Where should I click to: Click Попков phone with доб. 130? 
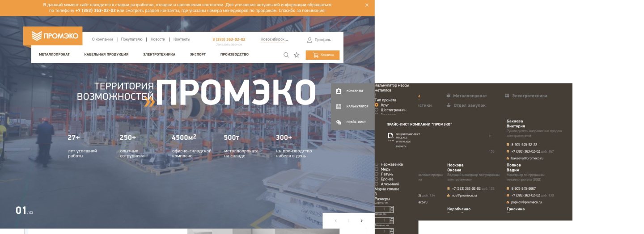(x=533, y=195)
